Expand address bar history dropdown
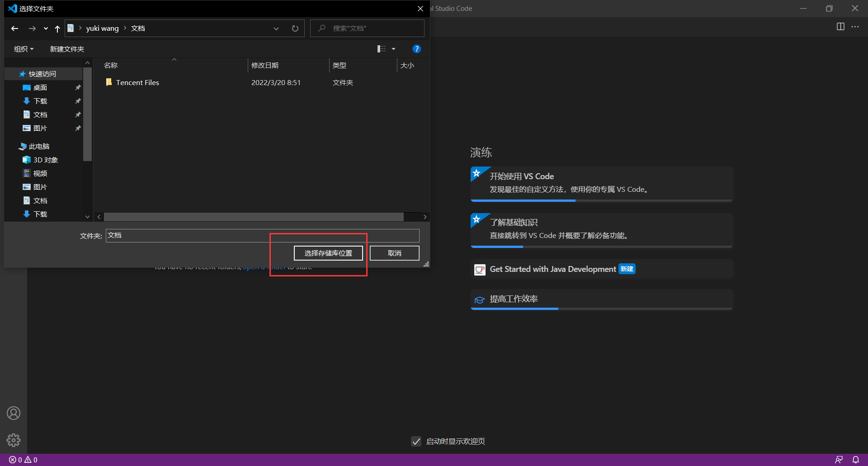 tap(276, 29)
